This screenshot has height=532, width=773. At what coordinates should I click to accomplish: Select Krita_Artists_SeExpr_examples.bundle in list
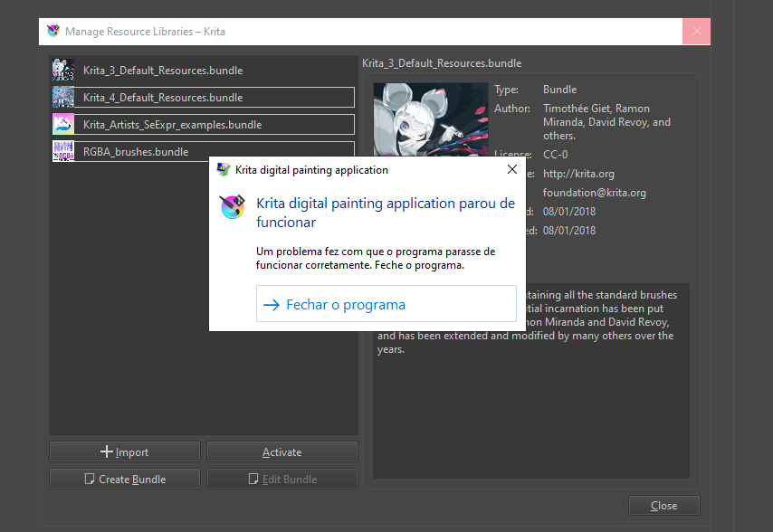tap(203, 124)
